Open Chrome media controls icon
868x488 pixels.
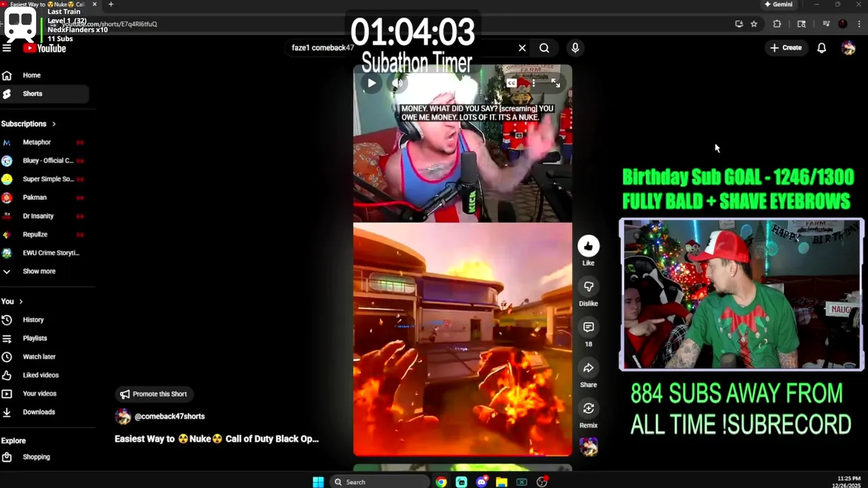tap(826, 24)
